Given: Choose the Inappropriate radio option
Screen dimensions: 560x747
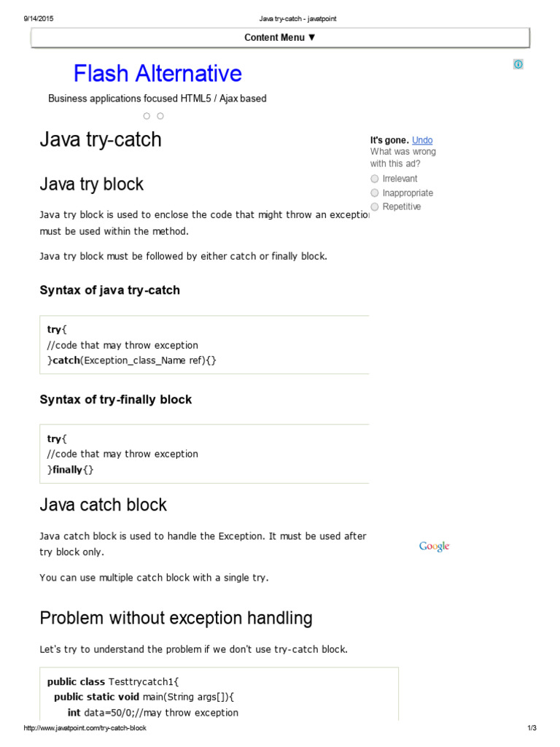Looking at the screenshot, I should coord(375,193).
